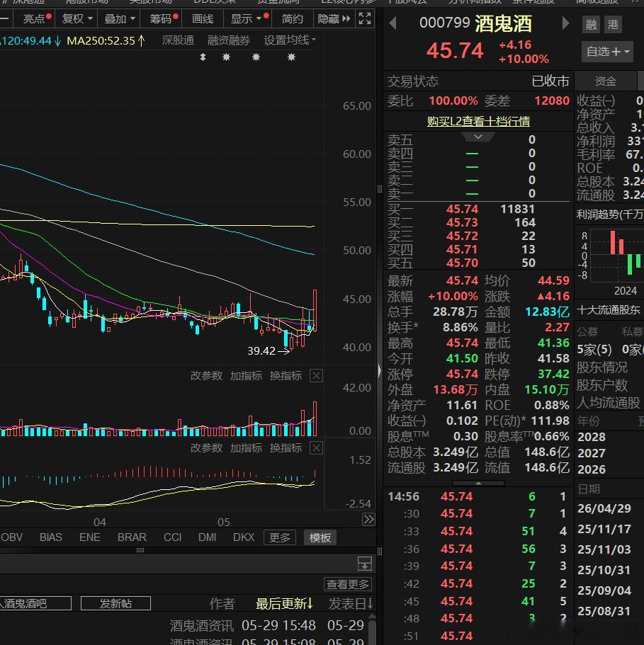Select the DKX indicator tab
644x645 pixels.
coord(244,537)
